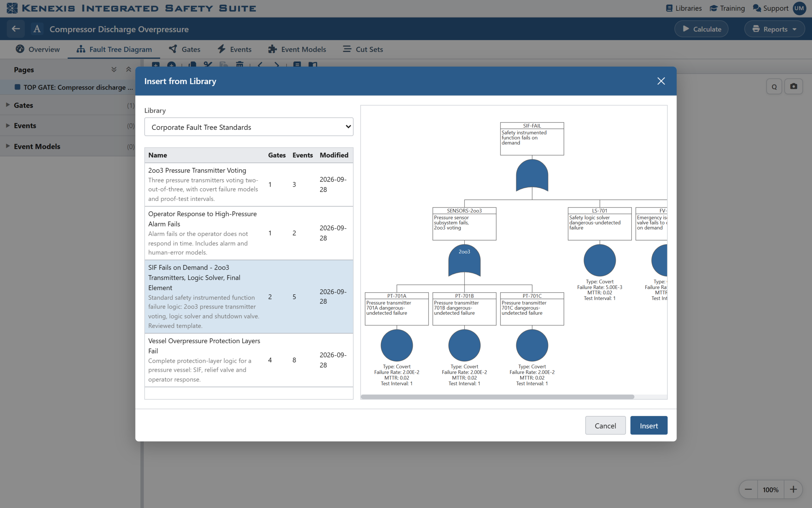Screen dimensions: 812x508
Task: Click the search icon on the diagram canvas
Action: (x=774, y=87)
